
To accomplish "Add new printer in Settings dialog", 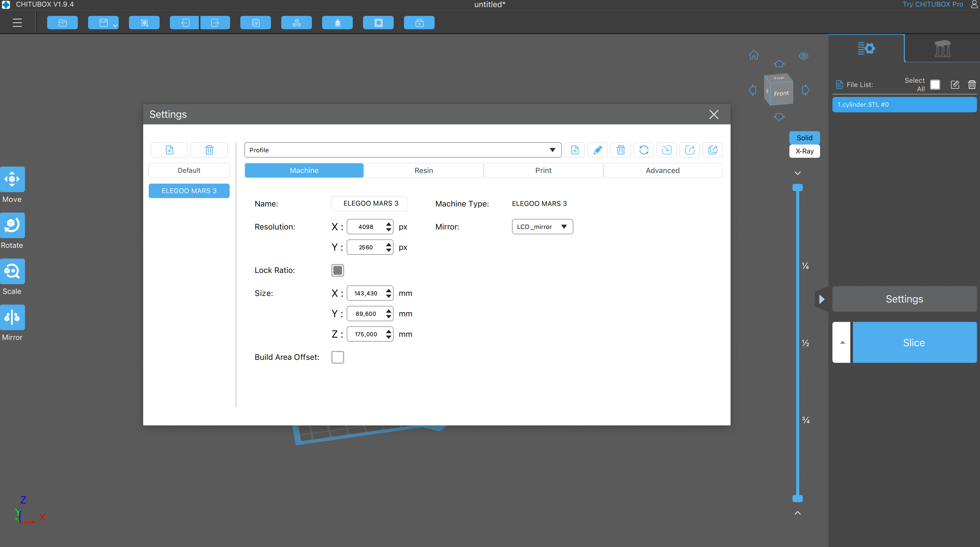I will coord(169,150).
